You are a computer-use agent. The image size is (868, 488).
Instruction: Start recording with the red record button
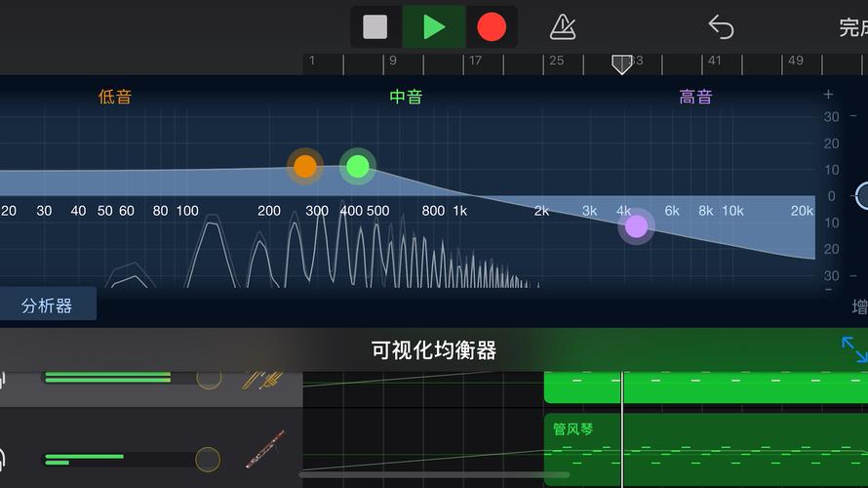(492, 26)
